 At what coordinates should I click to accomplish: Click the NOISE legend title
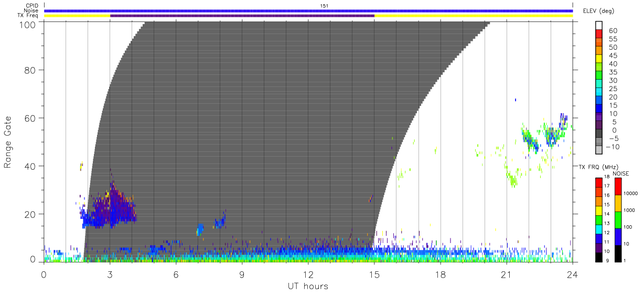click(622, 173)
